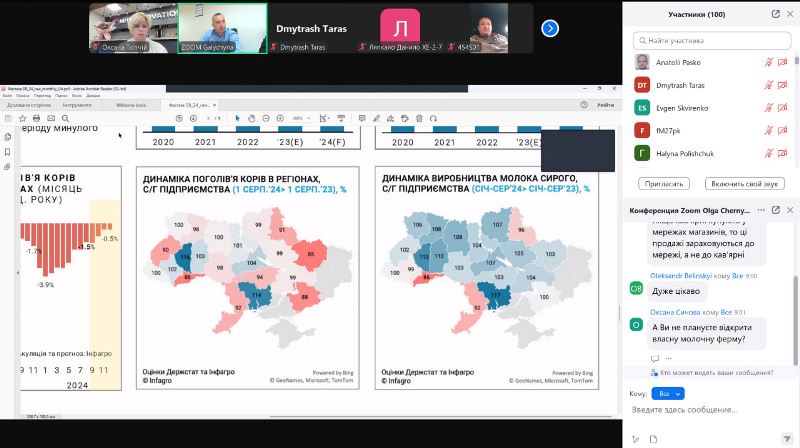Screen dimensions: 800x448
Task: Zoom in with the plus circle icon
Action: point(280,118)
